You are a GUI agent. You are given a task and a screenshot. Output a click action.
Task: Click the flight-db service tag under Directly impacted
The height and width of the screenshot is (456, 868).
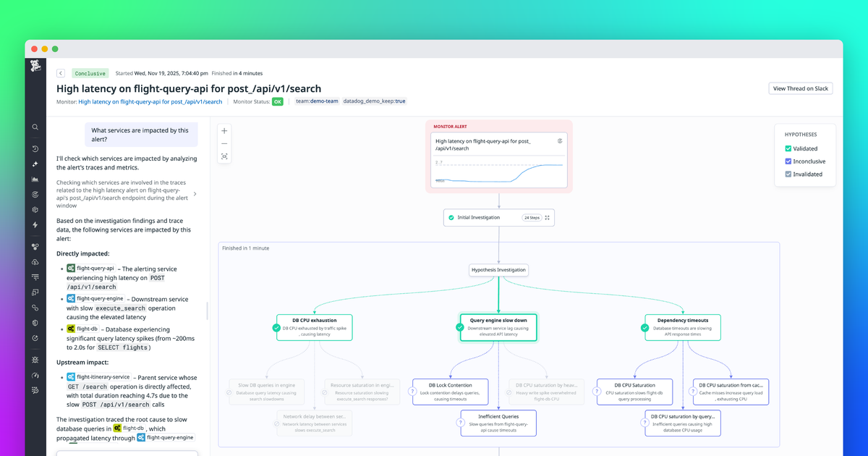82,329
